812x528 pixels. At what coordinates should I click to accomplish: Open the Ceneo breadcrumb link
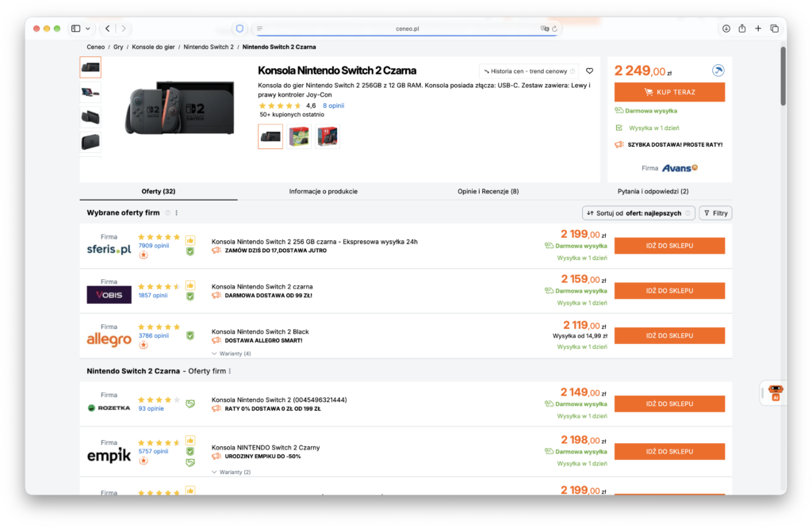95,47
